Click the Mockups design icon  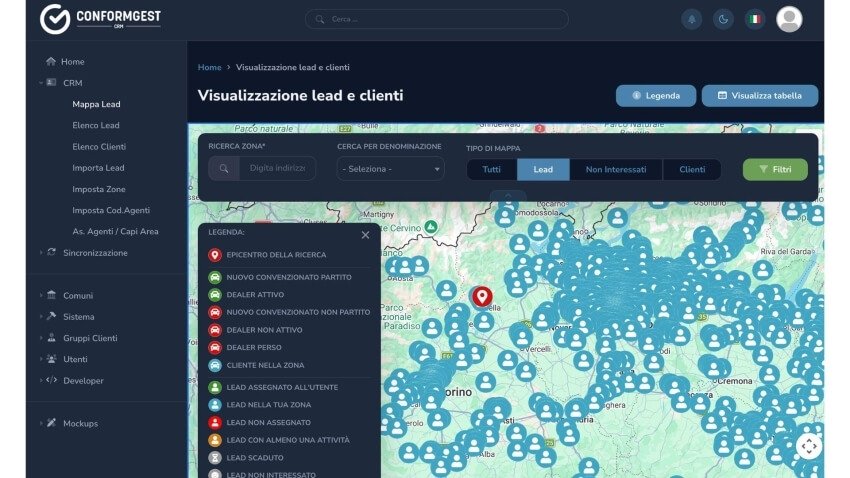click(51, 423)
